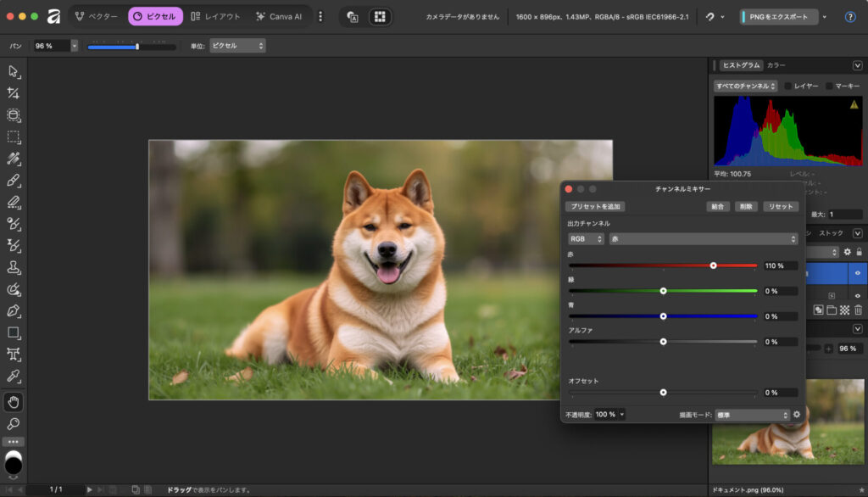The image size is (868, 497).
Task: Switch to the ベクター studio tab
Action: pos(97,17)
